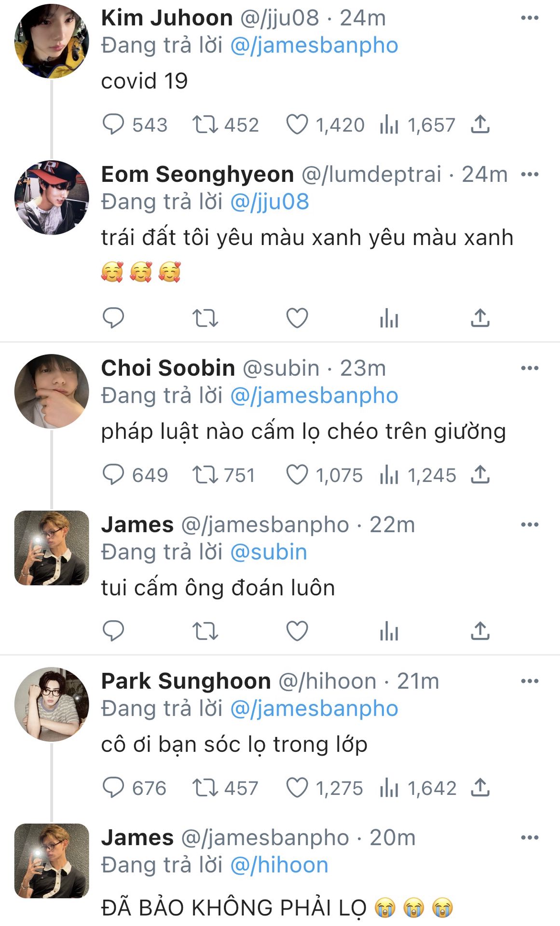View analytics on Kim Juhoon's tweet

[x=389, y=124]
